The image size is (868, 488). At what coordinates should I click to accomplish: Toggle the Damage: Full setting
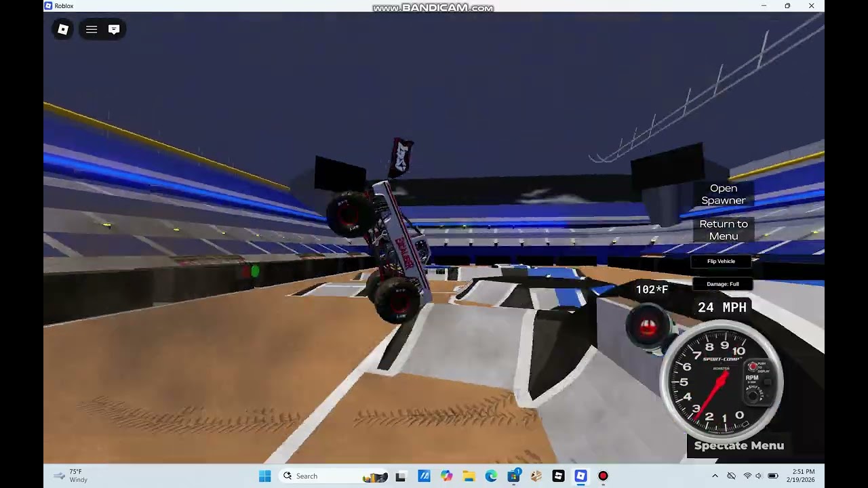[723, 284]
